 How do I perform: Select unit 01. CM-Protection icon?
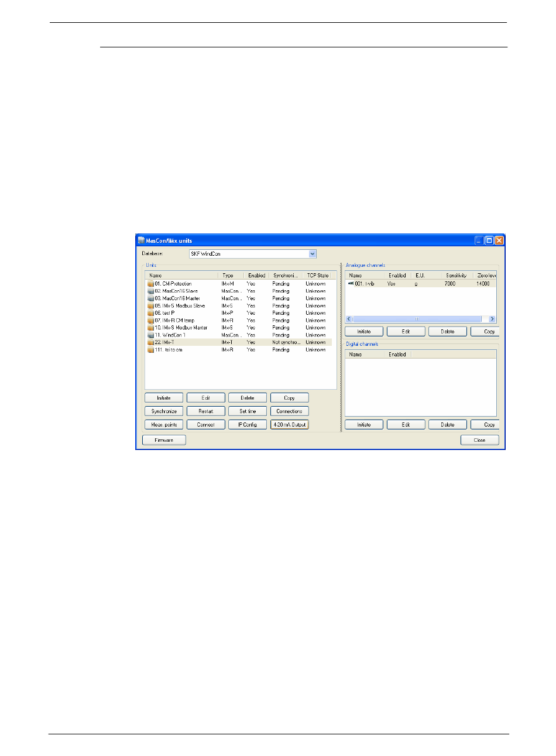pos(150,284)
